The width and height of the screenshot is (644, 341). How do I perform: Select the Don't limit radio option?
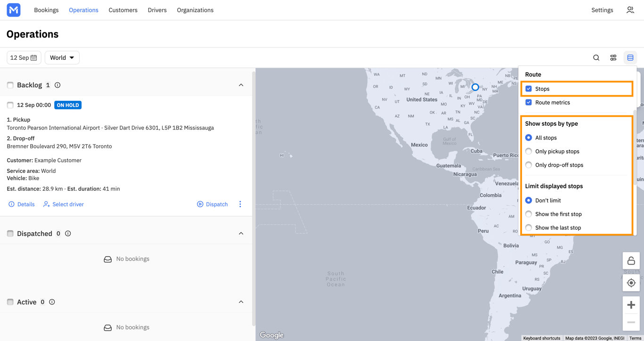tap(528, 200)
